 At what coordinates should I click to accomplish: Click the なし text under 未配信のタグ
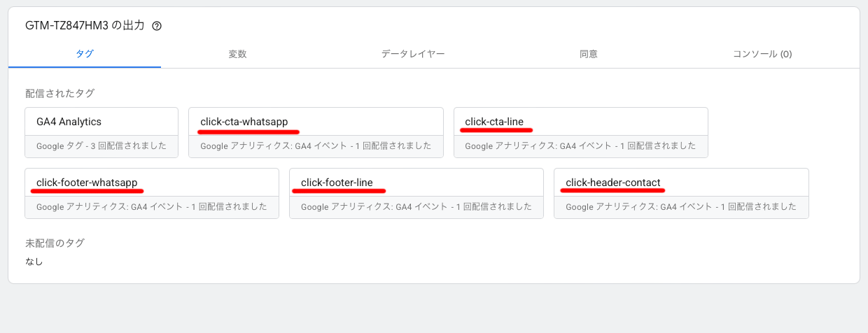coord(34,261)
